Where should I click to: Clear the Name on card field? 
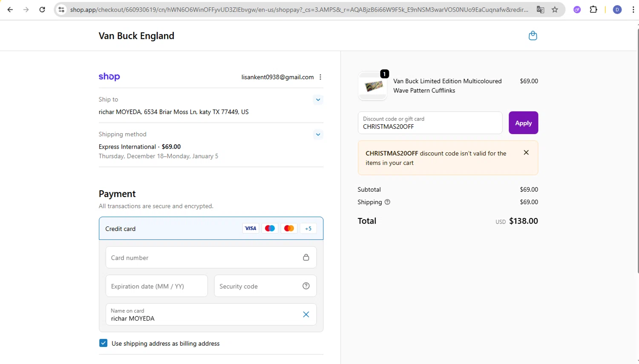[x=306, y=315]
